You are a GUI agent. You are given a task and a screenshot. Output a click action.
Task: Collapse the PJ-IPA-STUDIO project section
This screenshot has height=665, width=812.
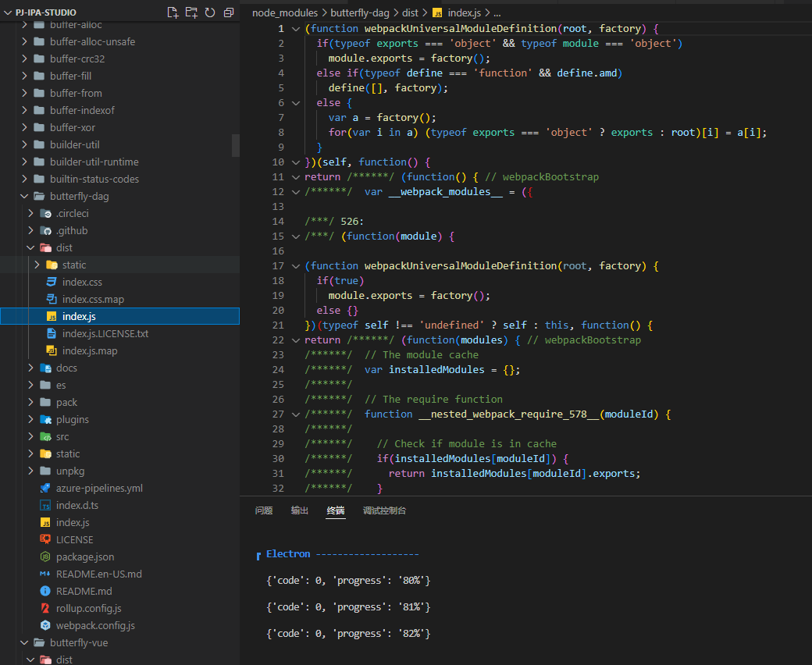point(8,12)
